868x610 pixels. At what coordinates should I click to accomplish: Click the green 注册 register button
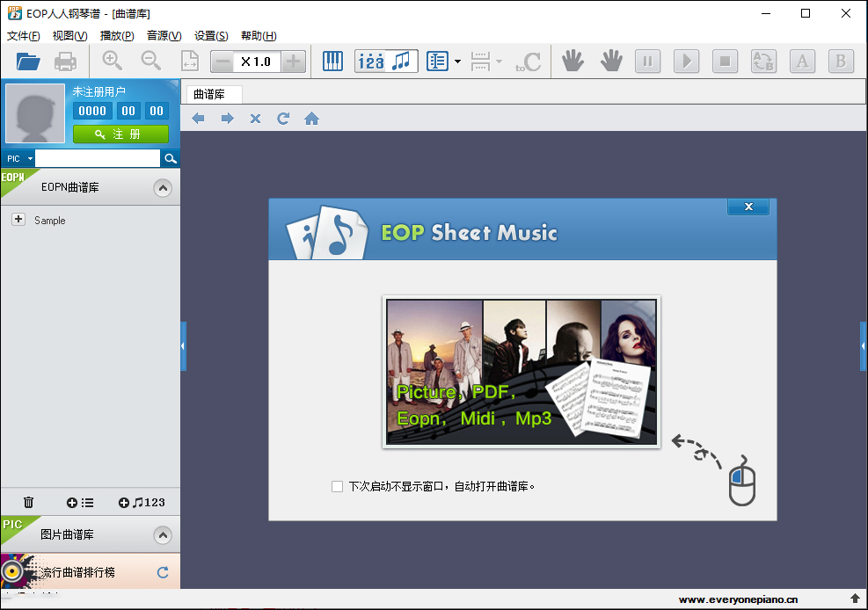click(120, 134)
